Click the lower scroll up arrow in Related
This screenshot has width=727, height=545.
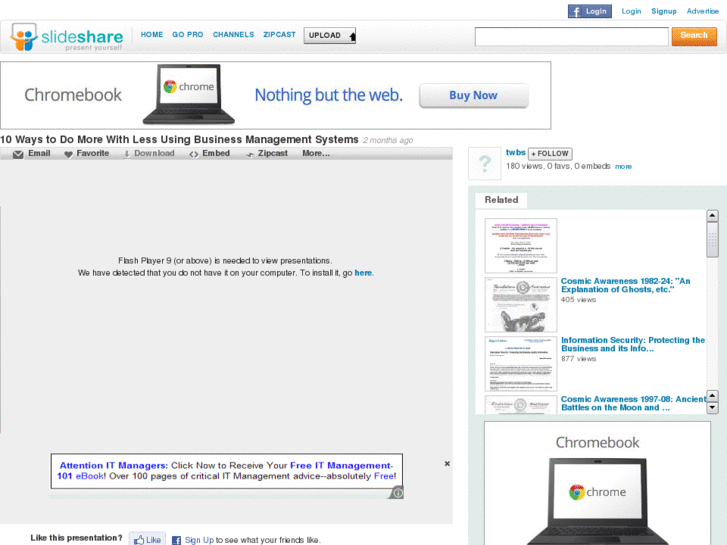(x=712, y=396)
